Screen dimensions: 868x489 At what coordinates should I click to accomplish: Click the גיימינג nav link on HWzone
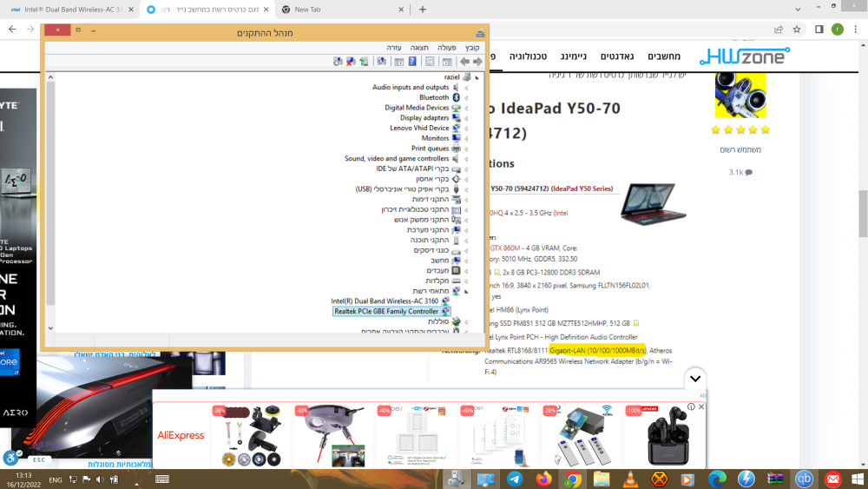[x=574, y=56]
